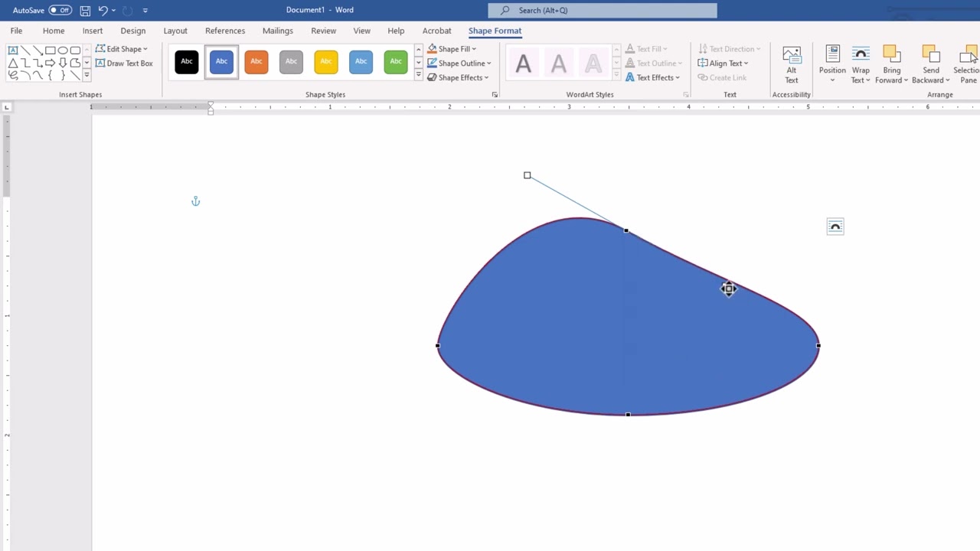This screenshot has height=551, width=980.
Task: Select the first WordArt style preset
Action: pyautogui.click(x=524, y=64)
